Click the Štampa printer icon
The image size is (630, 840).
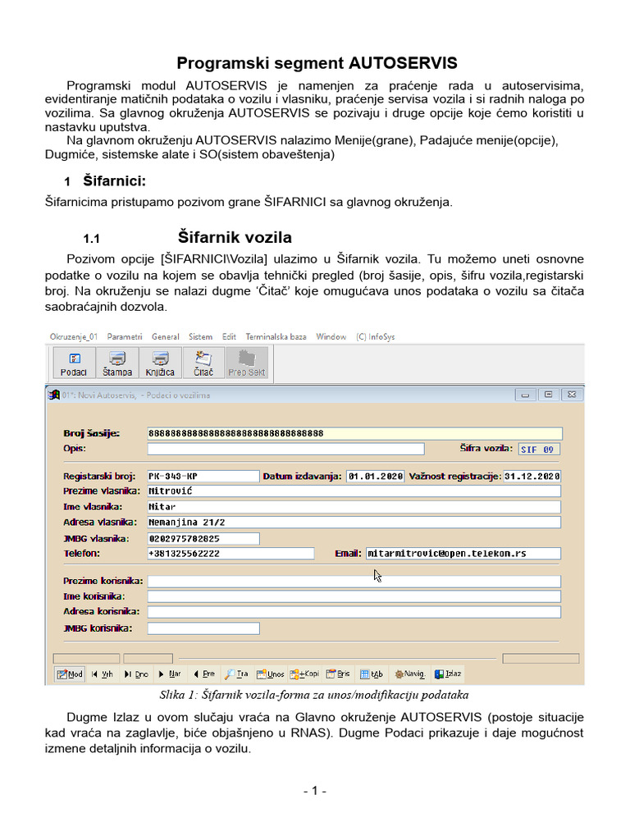click(x=117, y=363)
